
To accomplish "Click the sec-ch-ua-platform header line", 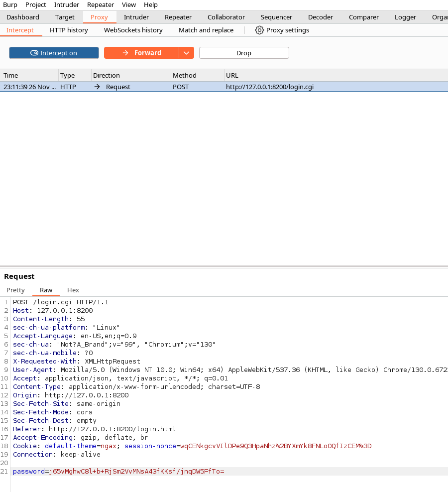I will 66,328.
